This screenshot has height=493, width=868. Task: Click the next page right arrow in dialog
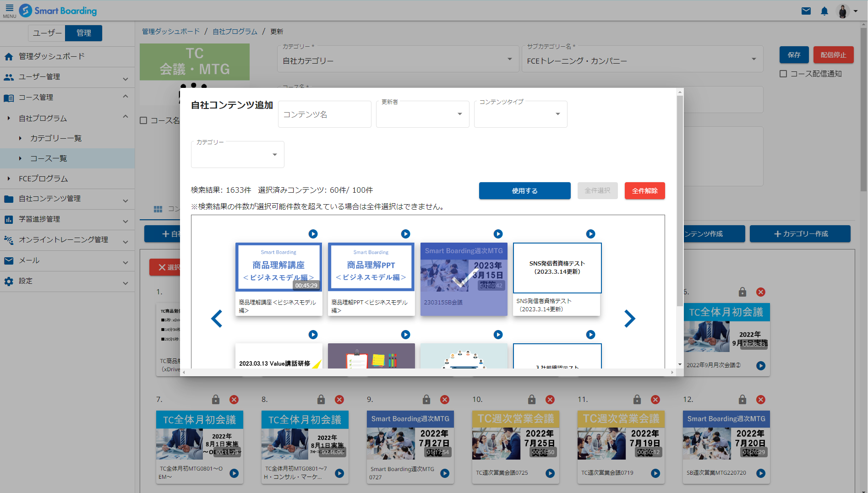pyautogui.click(x=630, y=319)
